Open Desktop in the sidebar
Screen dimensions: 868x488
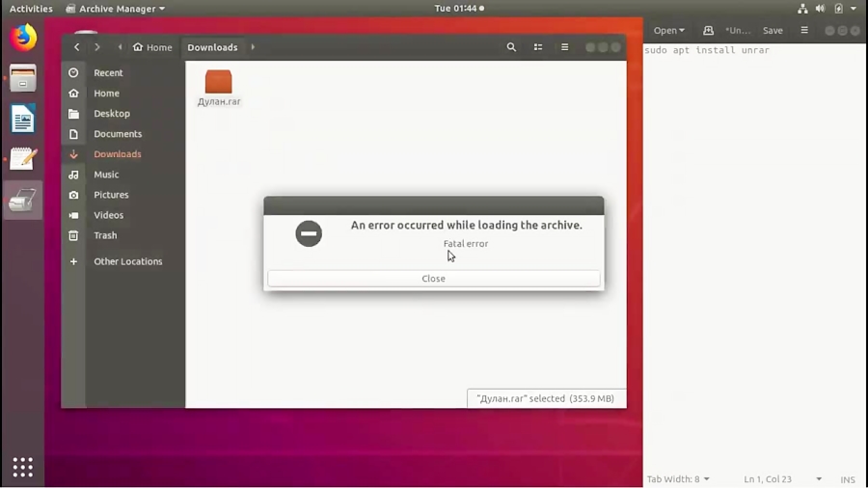pyautogui.click(x=111, y=114)
